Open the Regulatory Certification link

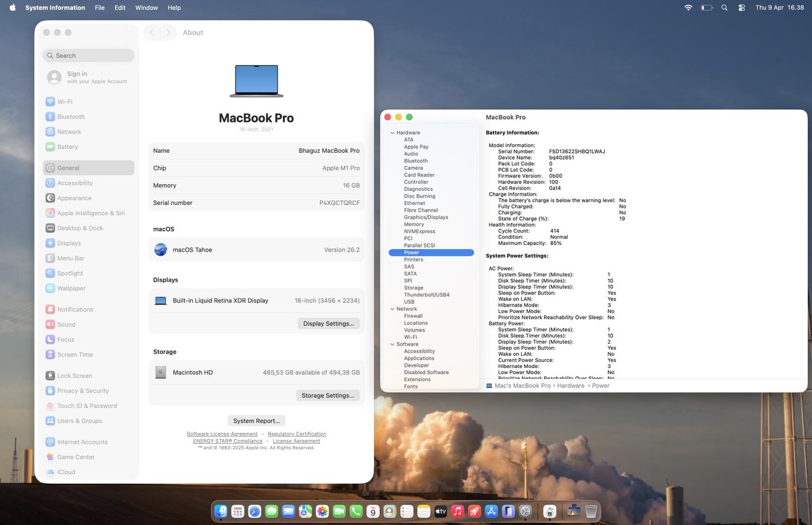pyautogui.click(x=297, y=434)
